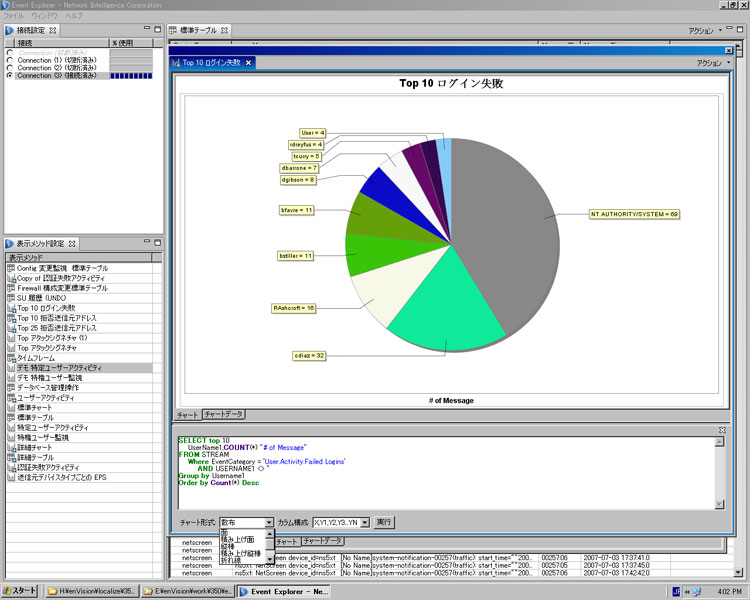Click the Event Explorer taskbar button
The image size is (750, 600).
click(x=284, y=592)
